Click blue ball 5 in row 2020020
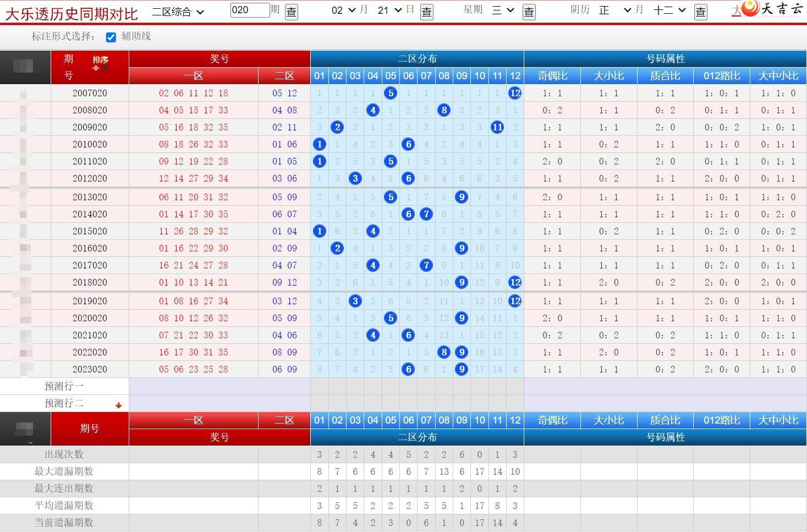The height and width of the screenshot is (532, 807). point(391,318)
